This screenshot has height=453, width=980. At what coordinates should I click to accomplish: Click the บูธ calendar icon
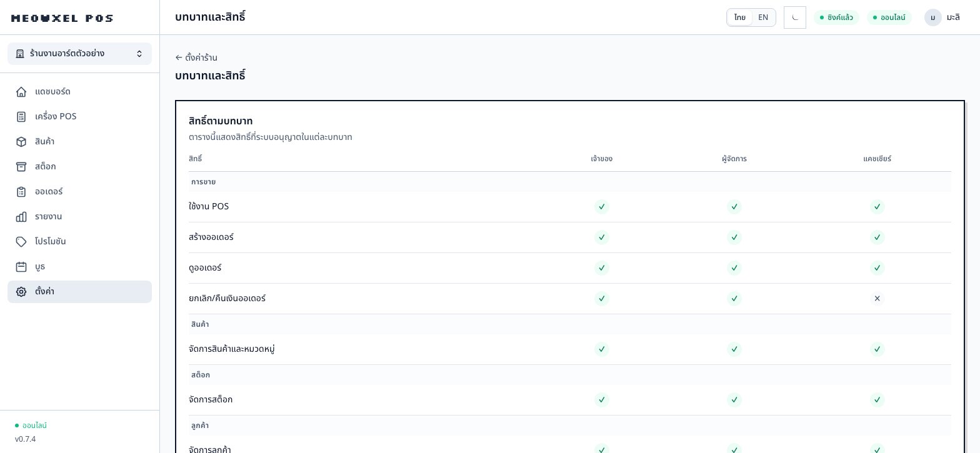pos(21,267)
